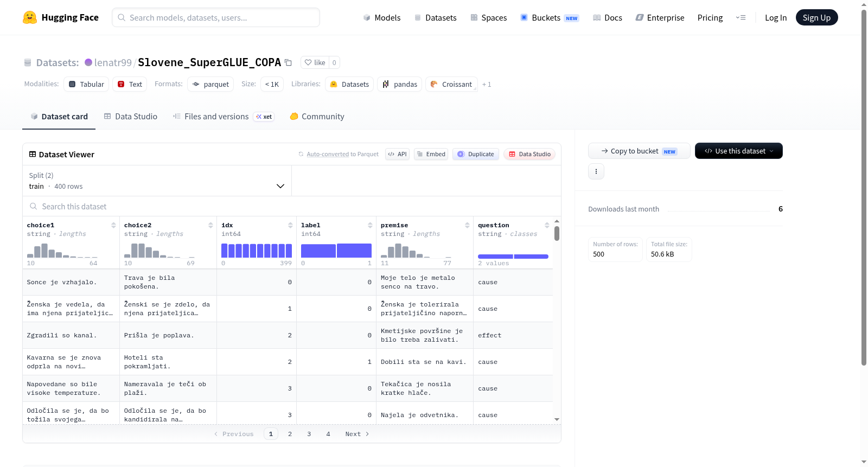
Task: Select the pandas library tag
Action: (400, 84)
